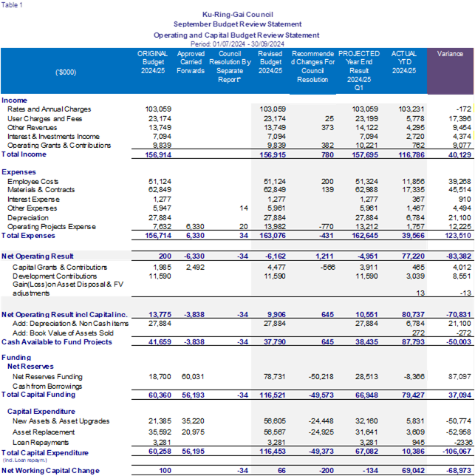Click the 'Loan Repayments' row label

[41, 443]
